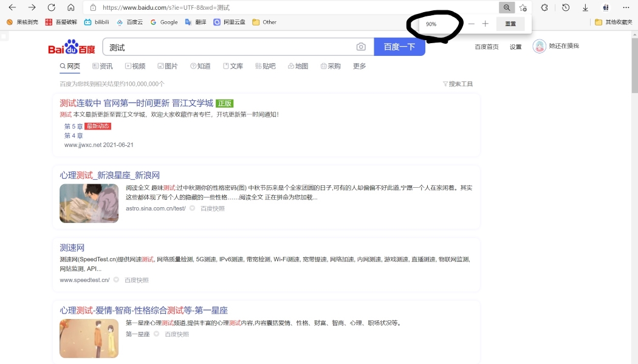Open the downloads arrow icon
638x364 pixels.
[x=585, y=7]
